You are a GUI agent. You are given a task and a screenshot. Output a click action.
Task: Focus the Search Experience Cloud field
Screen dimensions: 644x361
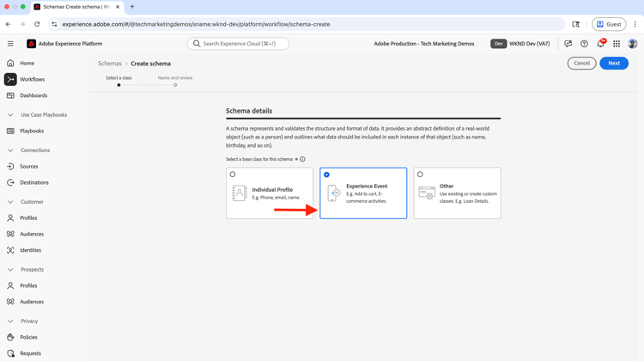[238, 44]
